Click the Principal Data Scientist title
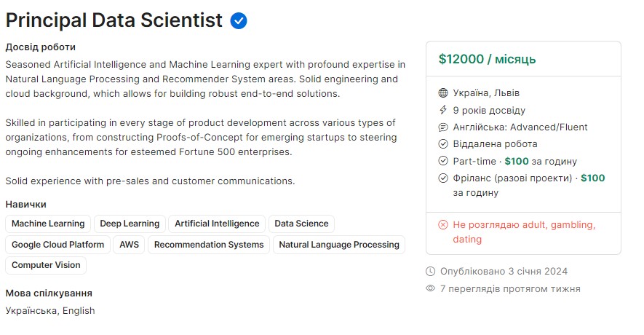The height and width of the screenshot is (335, 644). click(114, 20)
